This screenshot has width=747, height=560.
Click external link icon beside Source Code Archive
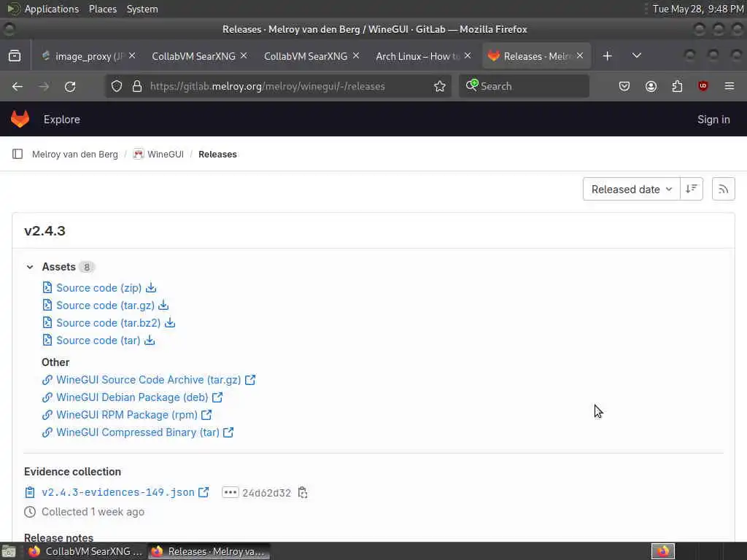coord(250,379)
